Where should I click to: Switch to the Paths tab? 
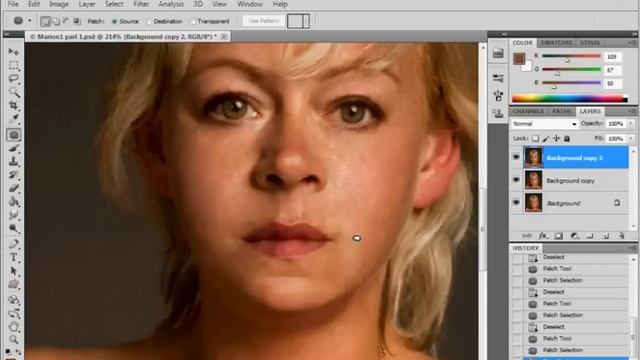click(x=562, y=111)
